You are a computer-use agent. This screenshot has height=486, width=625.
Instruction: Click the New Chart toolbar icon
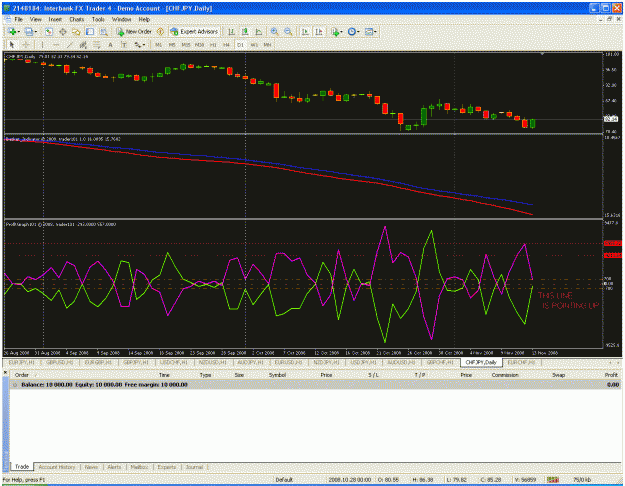pyautogui.click(x=12, y=31)
